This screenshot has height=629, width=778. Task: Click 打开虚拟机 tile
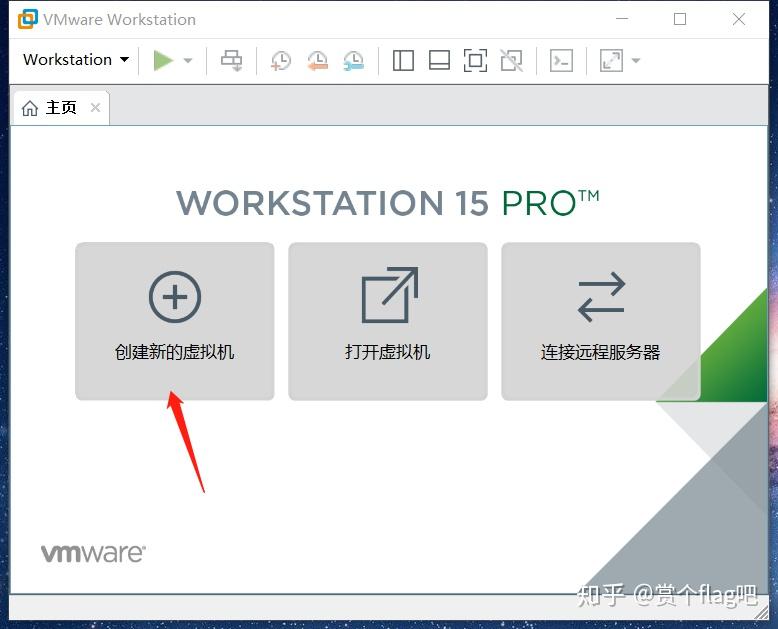coord(388,321)
